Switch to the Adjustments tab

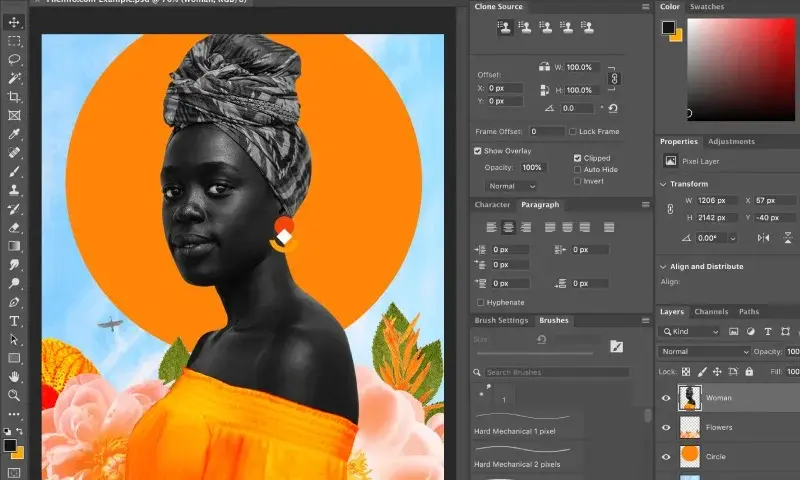pos(731,142)
